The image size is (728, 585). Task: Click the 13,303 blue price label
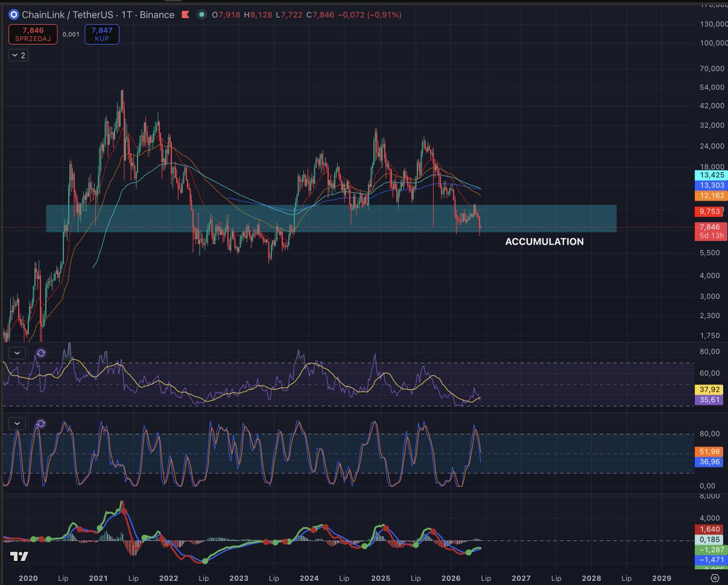tap(710, 186)
